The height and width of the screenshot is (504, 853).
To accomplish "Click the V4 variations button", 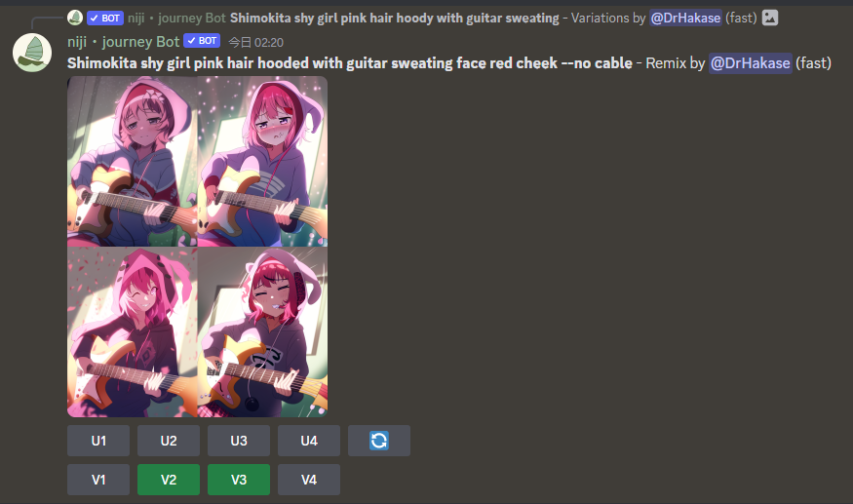I will pyautogui.click(x=309, y=480).
